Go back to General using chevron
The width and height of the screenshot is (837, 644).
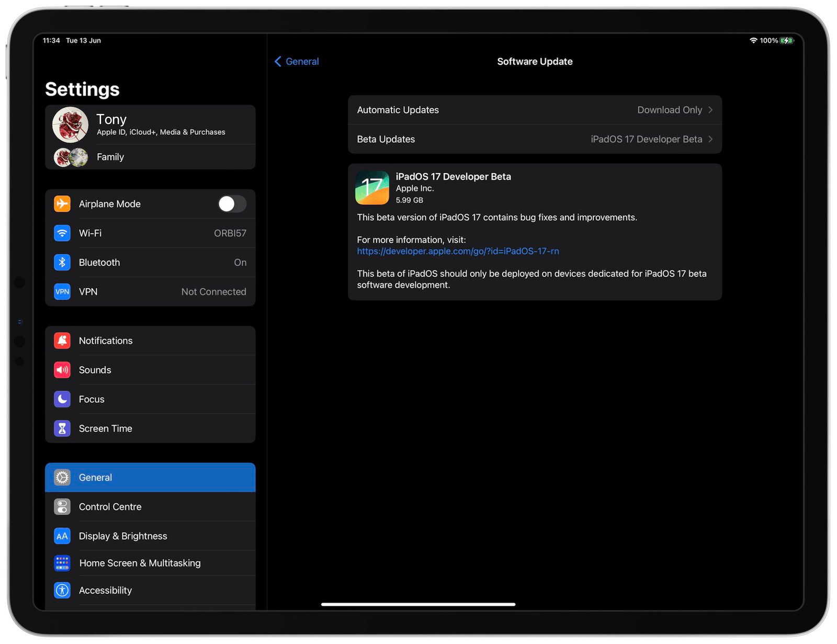(x=278, y=62)
